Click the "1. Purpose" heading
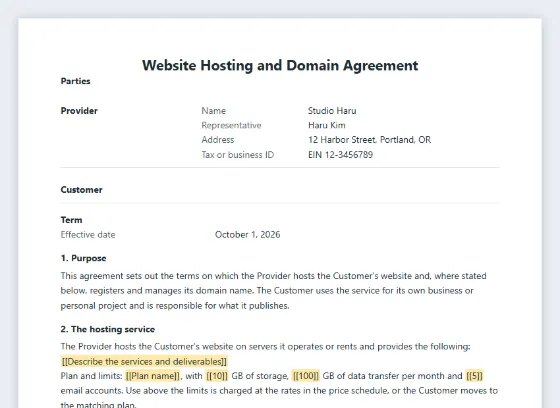This screenshot has height=408, width=560. (x=83, y=258)
